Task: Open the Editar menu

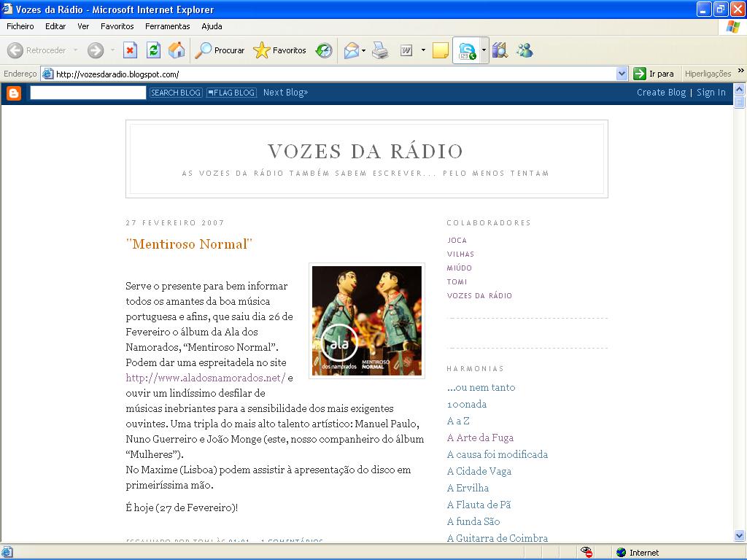Action: (x=55, y=26)
